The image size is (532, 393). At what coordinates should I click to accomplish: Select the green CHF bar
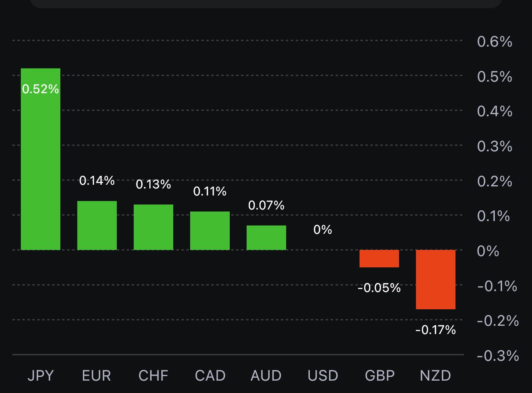(153, 227)
